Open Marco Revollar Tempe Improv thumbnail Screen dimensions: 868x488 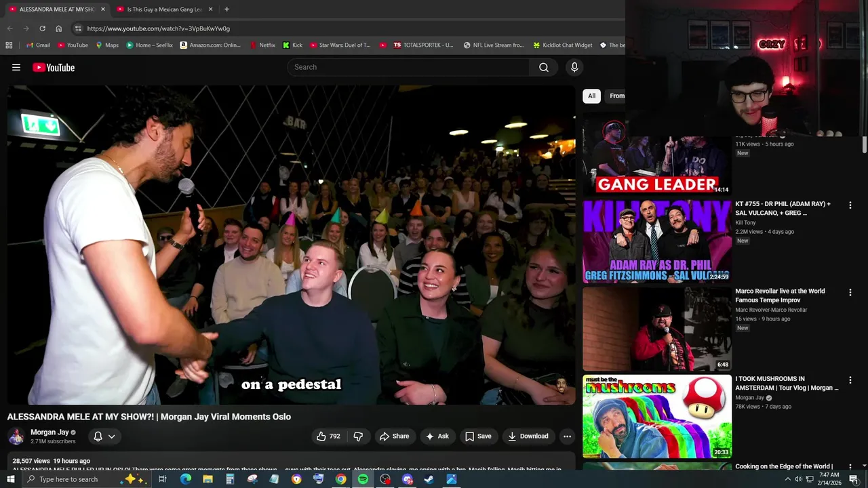[x=656, y=329]
